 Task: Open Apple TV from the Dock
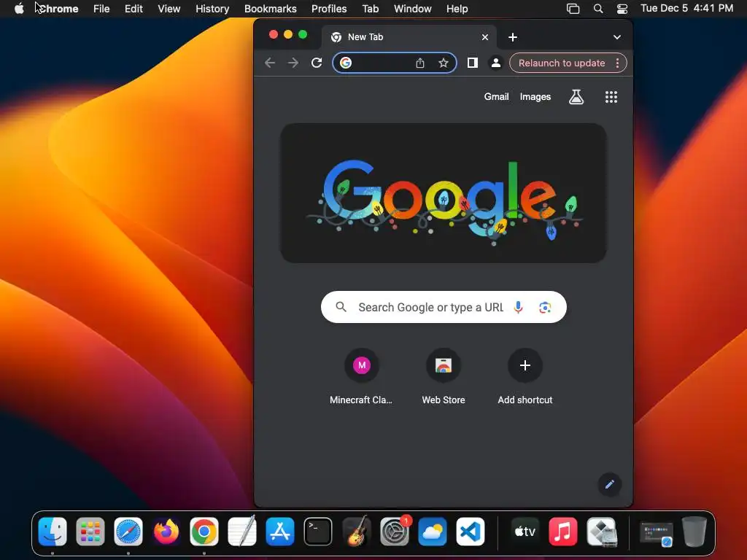(525, 532)
